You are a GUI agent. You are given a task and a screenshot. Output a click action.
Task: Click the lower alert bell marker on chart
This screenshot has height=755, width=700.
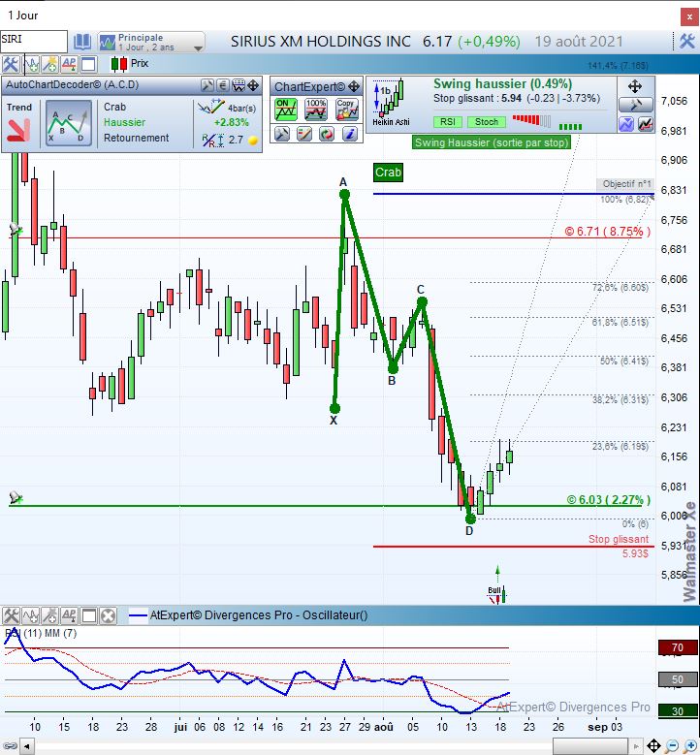pyautogui.click(x=16, y=497)
